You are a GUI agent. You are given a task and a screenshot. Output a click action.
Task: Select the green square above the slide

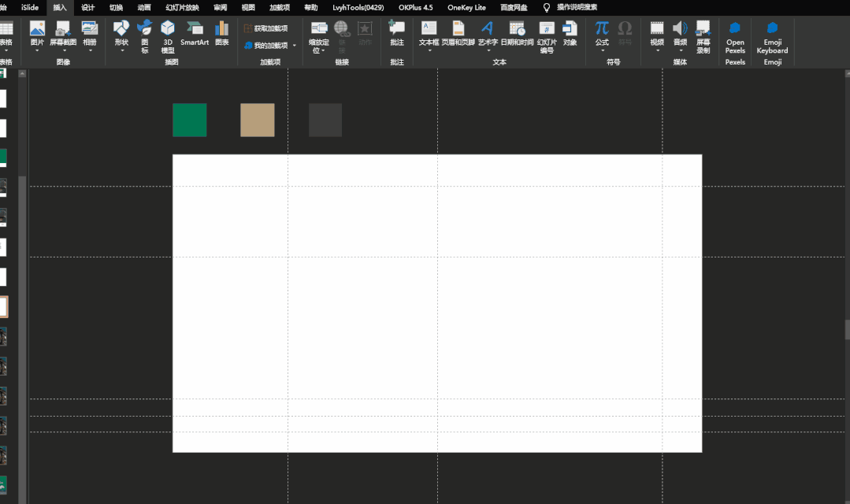[190, 120]
